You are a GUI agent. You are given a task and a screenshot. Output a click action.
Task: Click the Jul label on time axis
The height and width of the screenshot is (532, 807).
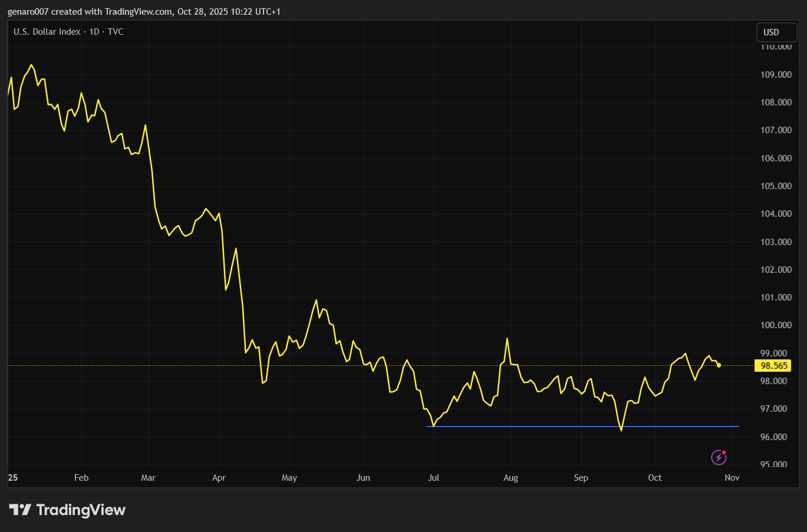click(x=433, y=478)
